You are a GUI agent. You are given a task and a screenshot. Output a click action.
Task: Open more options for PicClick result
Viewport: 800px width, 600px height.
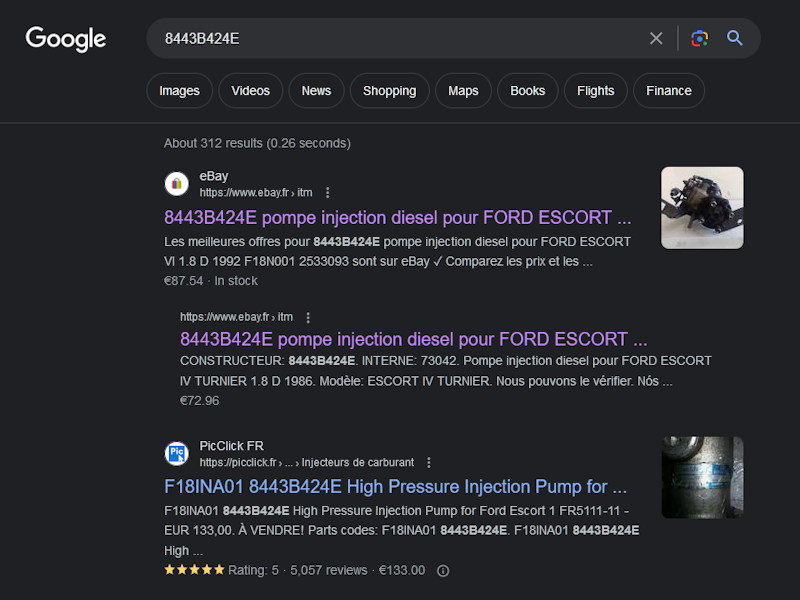[x=429, y=463]
